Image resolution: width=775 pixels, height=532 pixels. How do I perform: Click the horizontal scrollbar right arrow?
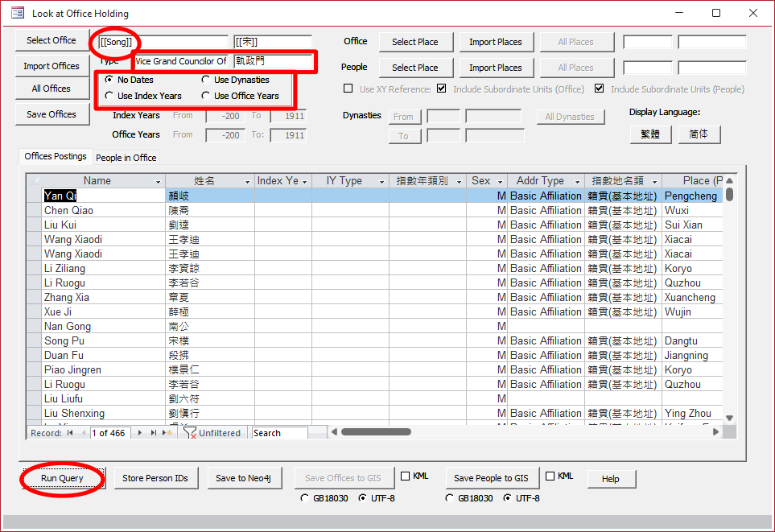[715, 432]
